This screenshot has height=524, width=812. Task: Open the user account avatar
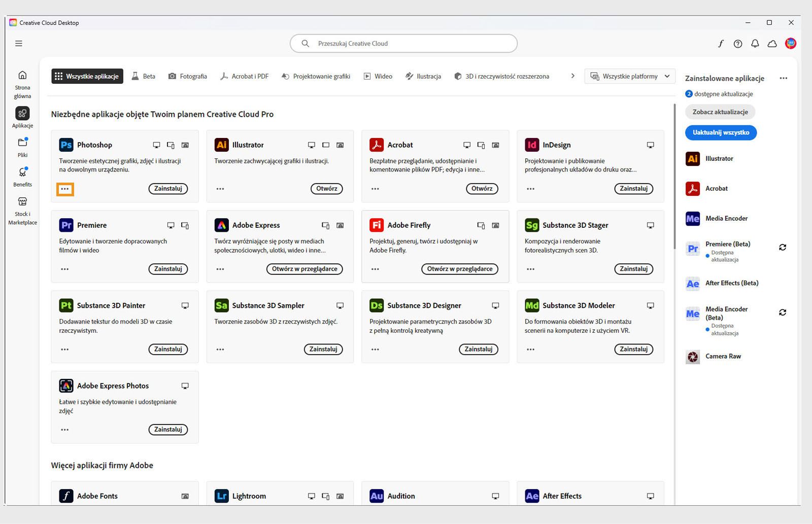pyautogui.click(x=790, y=44)
